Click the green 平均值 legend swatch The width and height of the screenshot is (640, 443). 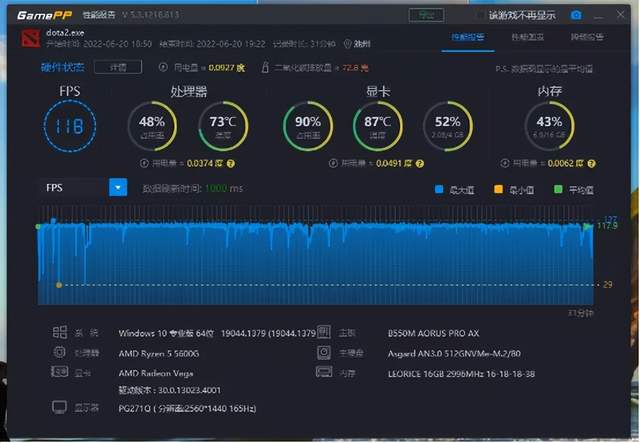click(558, 189)
